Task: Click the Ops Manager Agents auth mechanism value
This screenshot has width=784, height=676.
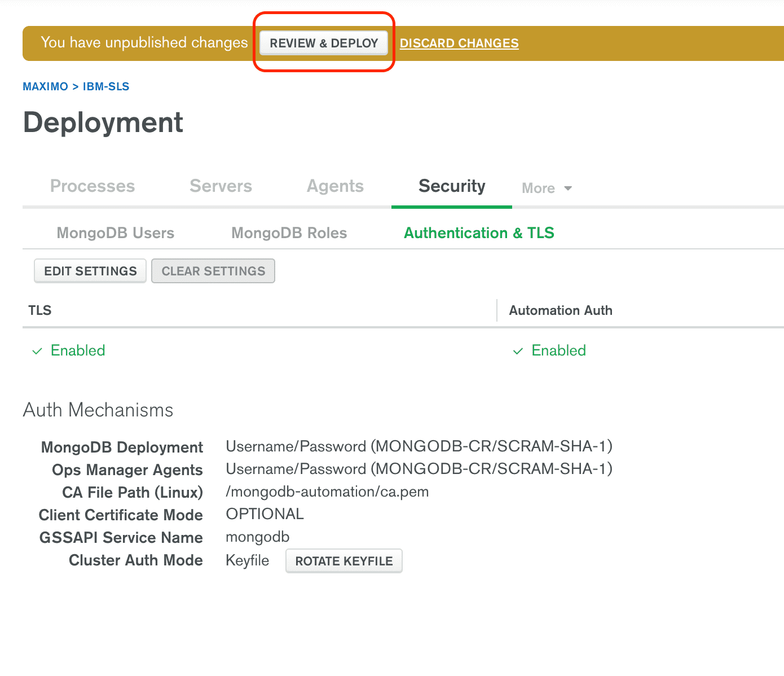Action: (419, 469)
